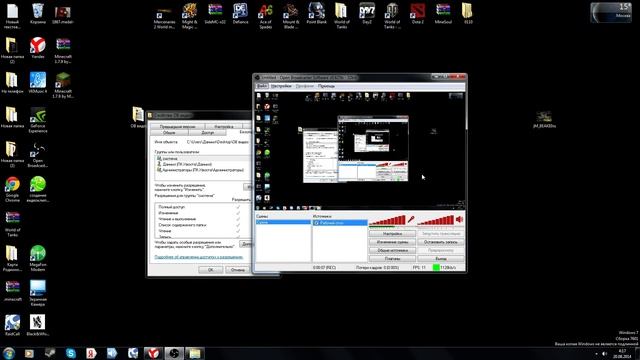Select the Mount & Blade desktop shortcut
The width and height of the screenshot is (640, 360).
tap(291, 16)
